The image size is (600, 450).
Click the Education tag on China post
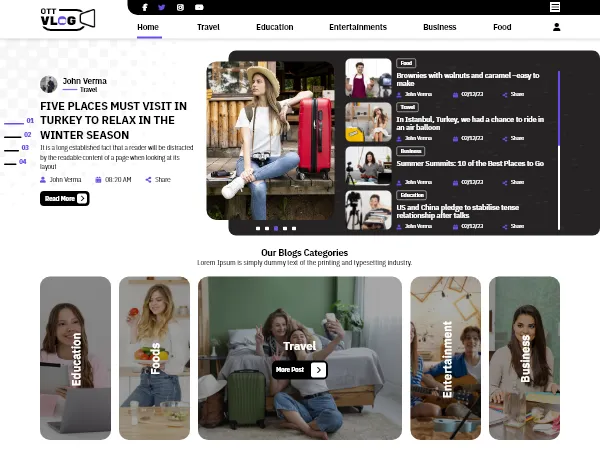[x=412, y=195]
